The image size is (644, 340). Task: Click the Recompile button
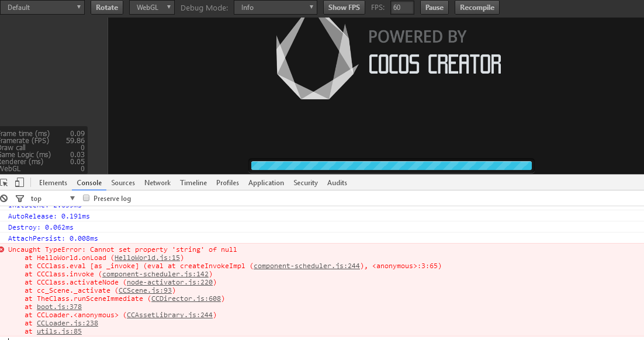[x=477, y=8]
